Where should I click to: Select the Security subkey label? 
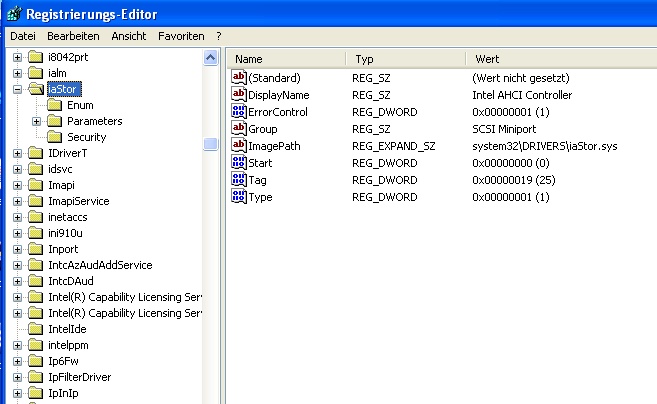[x=87, y=137]
